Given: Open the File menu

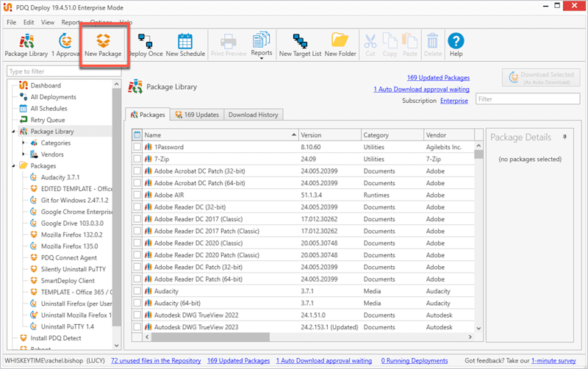Looking at the screenshot, I should click(x=11, y=23).
